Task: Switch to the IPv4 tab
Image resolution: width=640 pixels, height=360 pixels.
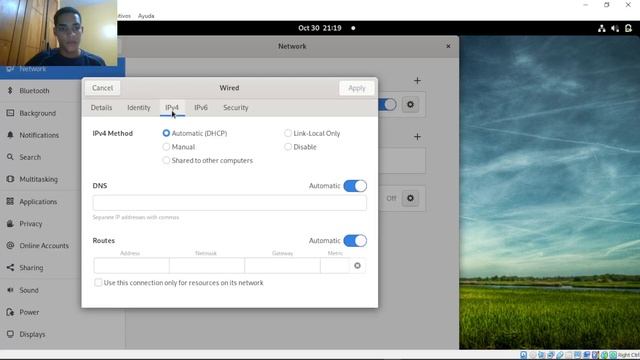Action: [172, 108]
